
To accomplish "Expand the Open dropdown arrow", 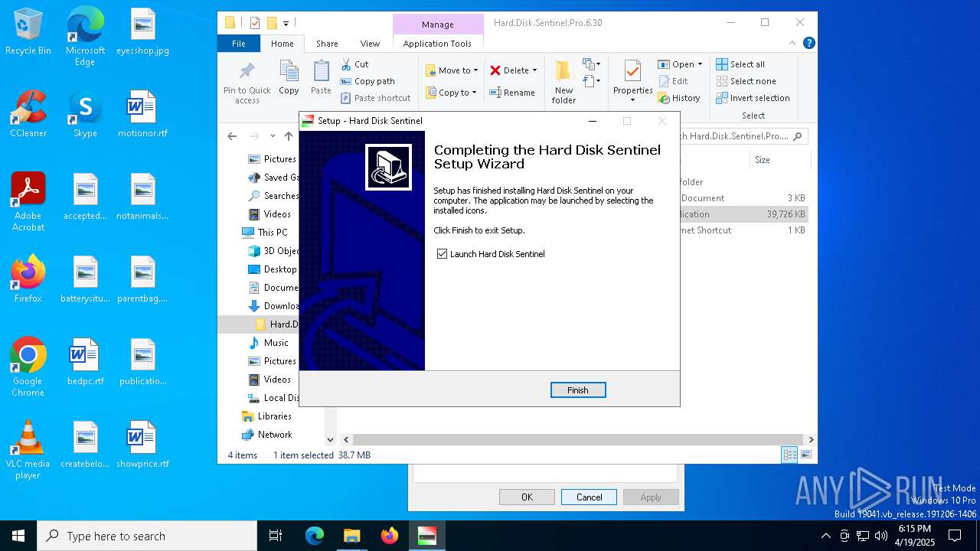I will coord(700,64).
